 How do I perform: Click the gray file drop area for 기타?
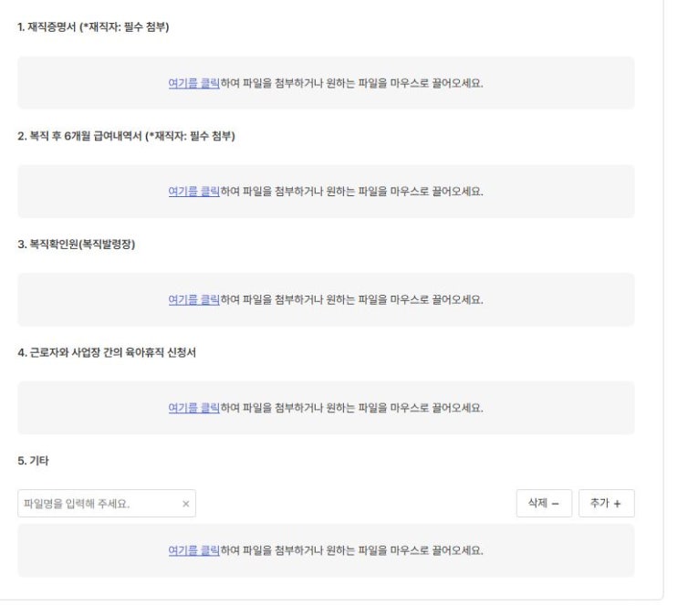point(548,550)
